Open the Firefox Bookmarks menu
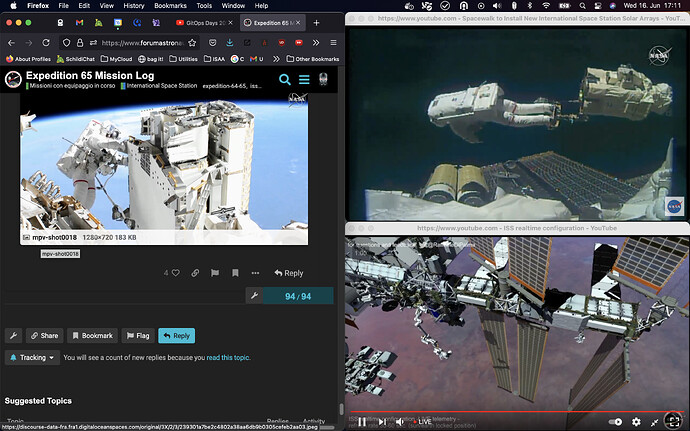 (x=170, y=6)
